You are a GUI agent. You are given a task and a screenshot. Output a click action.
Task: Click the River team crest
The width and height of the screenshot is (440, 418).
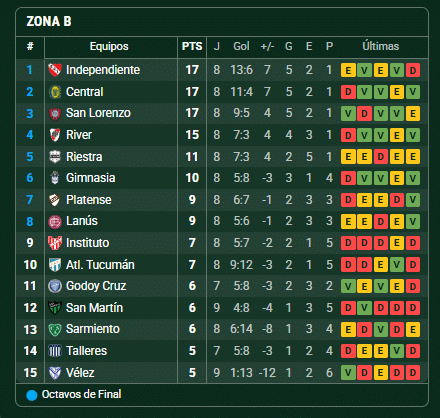point(55,135)
